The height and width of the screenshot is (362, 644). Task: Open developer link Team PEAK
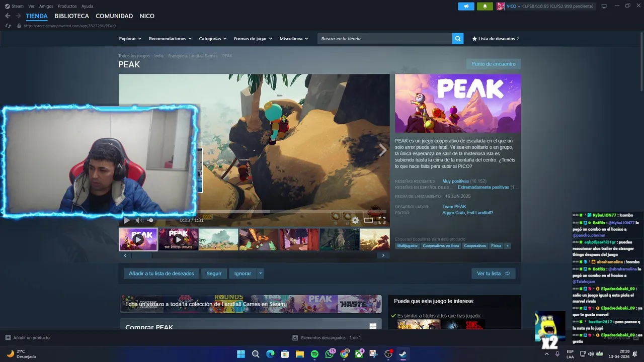point(454,207)
